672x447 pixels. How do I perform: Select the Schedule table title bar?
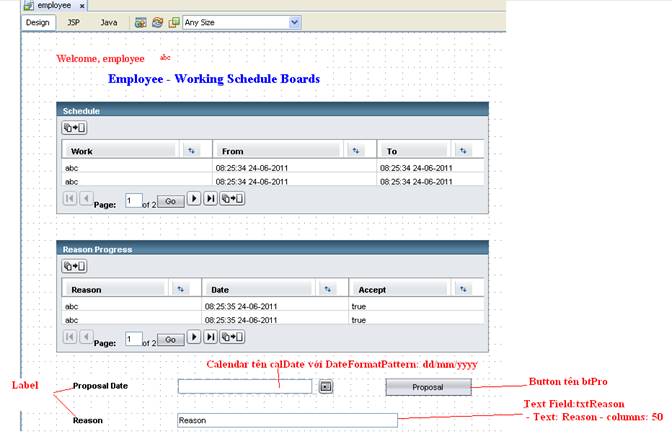273,110
